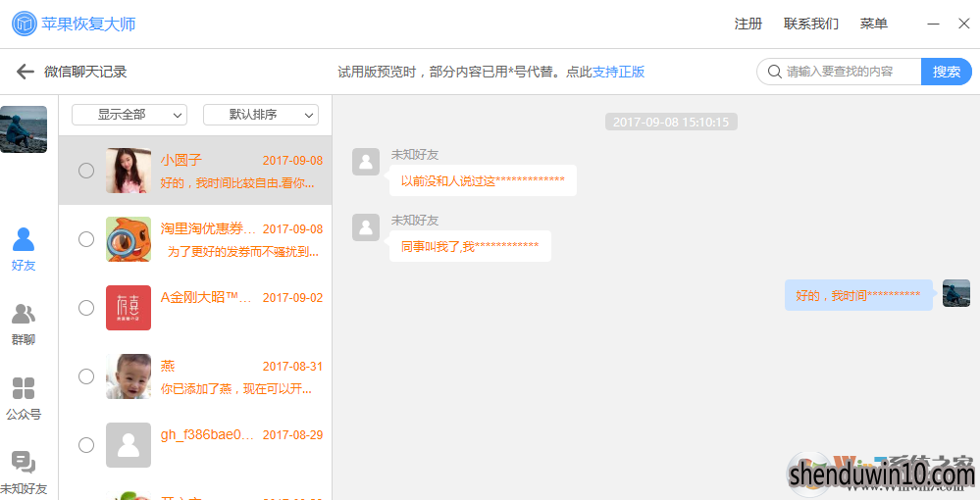980x500 pixels.
Task: Click the 支持正版 link
Action: click(618, 72)
